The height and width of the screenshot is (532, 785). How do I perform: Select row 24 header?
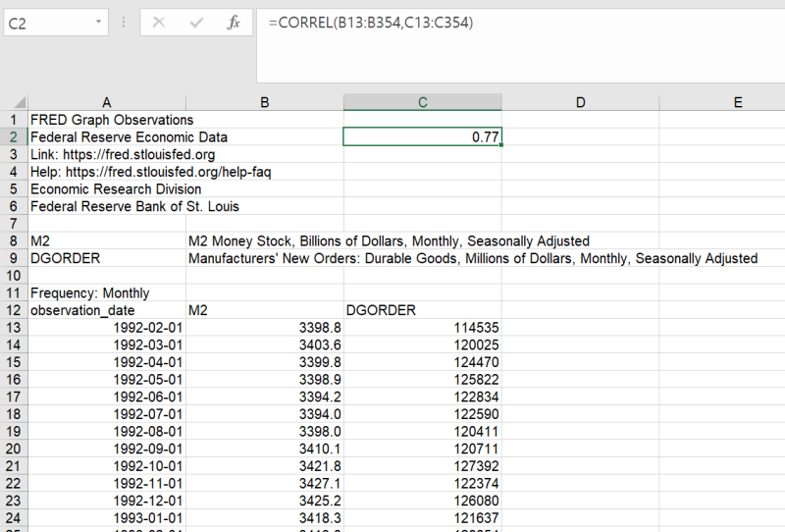point(14,518)
